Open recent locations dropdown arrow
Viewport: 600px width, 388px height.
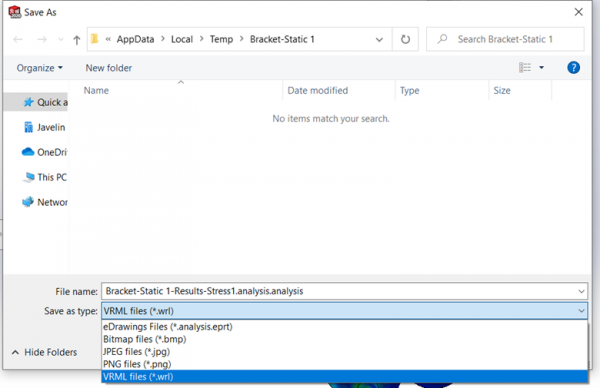60,39
